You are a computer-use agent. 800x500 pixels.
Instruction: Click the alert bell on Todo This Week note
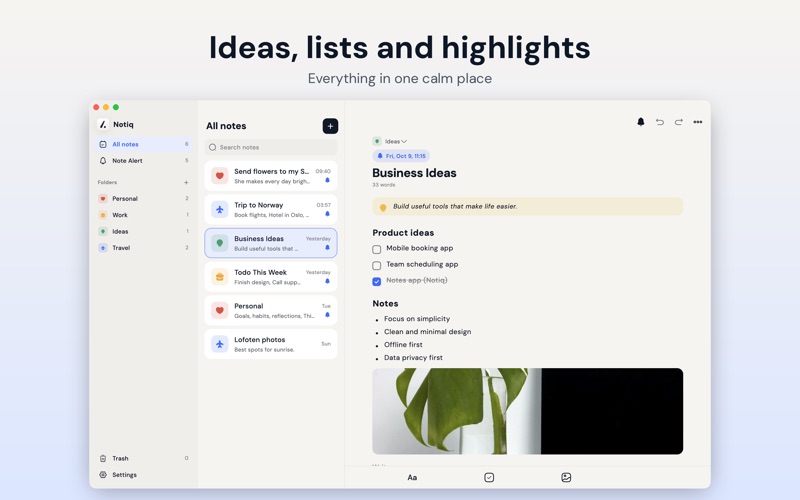tap(328, 281)
